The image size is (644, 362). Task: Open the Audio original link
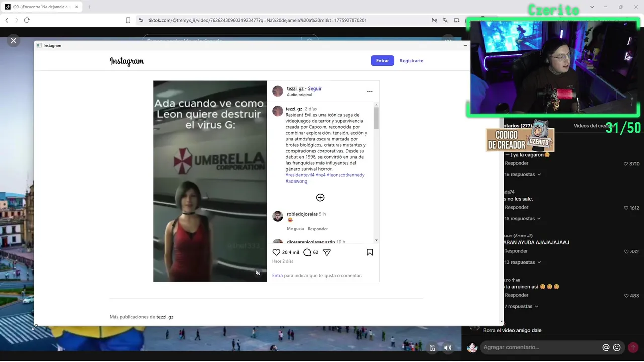[x=299, y=95]
